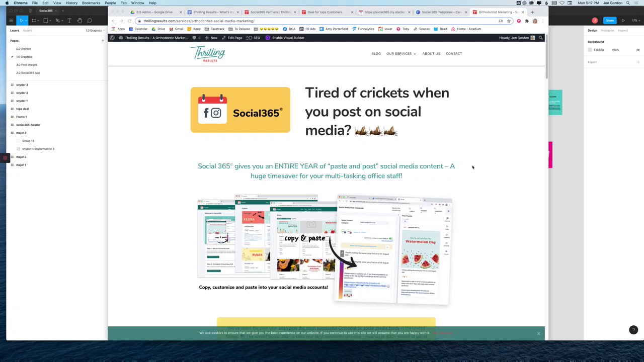Switch to the Figma Inspect tab
The image size is (644, 362).
623,31
